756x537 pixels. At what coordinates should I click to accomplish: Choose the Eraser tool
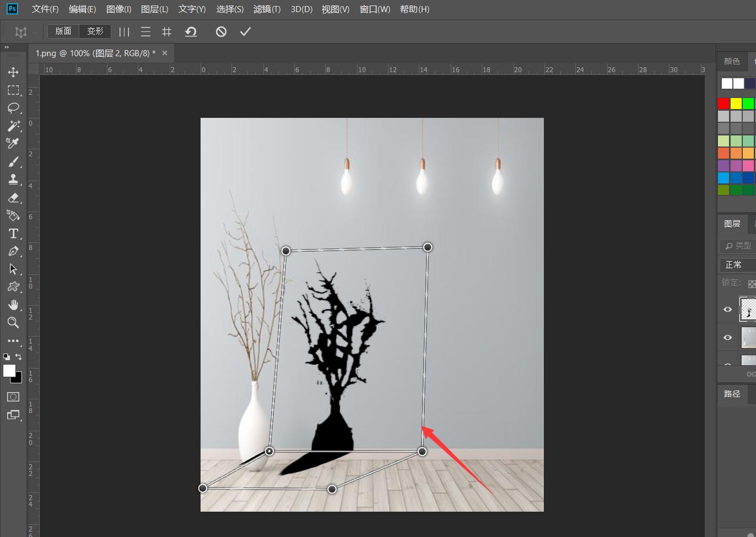point(13,198)
